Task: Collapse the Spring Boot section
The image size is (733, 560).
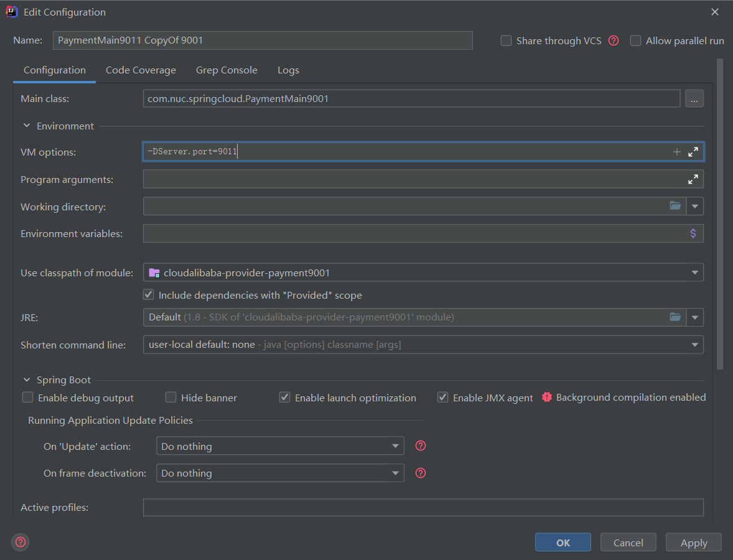Action: [x=27, y=380]
